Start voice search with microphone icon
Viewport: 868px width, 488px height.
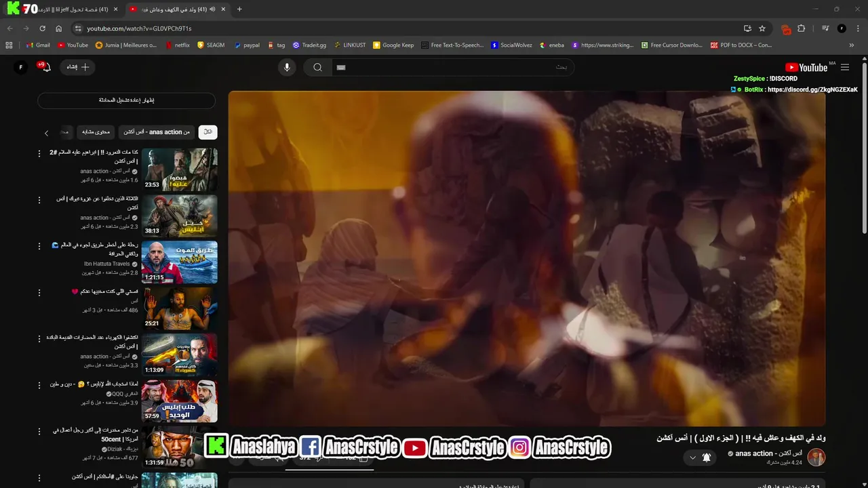pos(287,67)
